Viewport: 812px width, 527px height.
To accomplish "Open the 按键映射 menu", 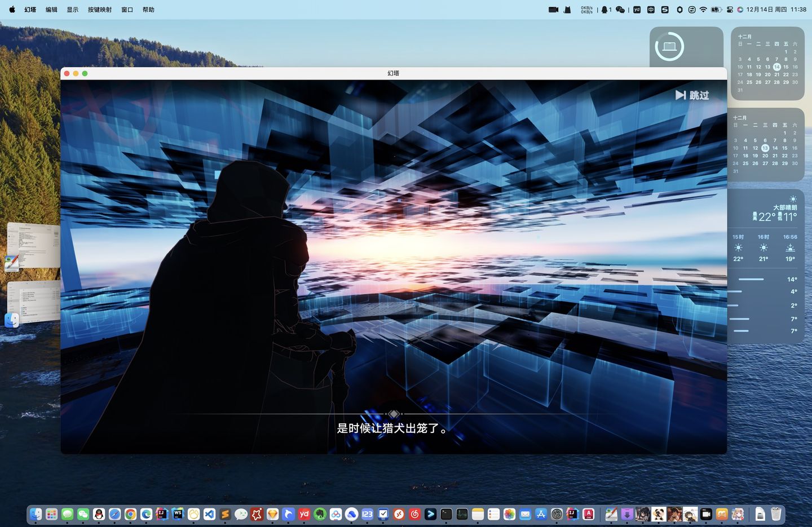I will (100, 10).
